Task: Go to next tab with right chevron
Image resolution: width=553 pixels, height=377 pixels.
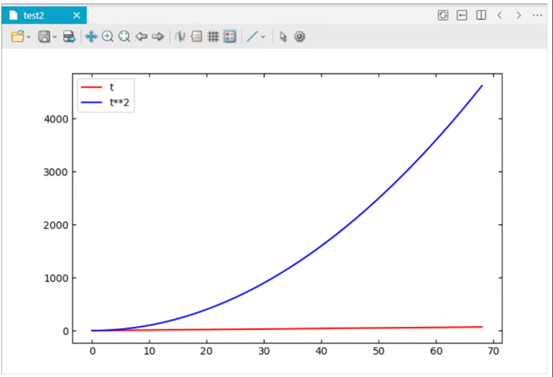Action: (x=518, y=15)
